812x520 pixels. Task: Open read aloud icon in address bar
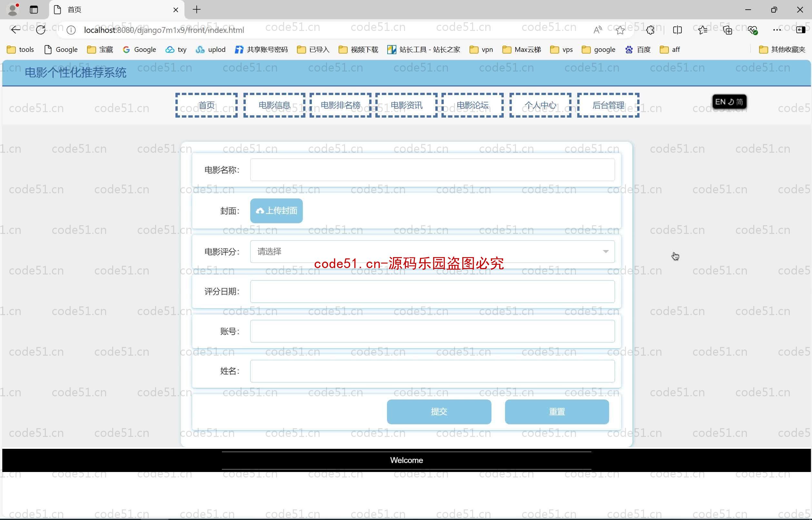pyautogui.click(x=598, y=30)
